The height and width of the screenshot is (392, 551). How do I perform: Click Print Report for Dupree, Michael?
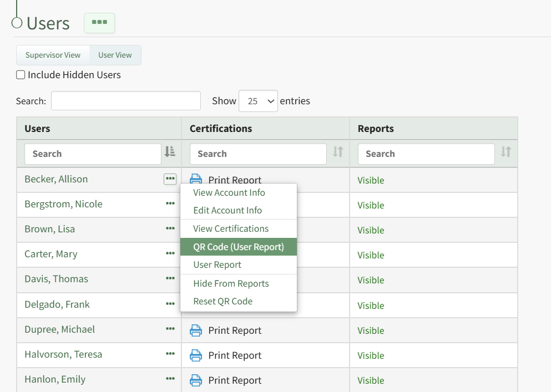[235, 330]
